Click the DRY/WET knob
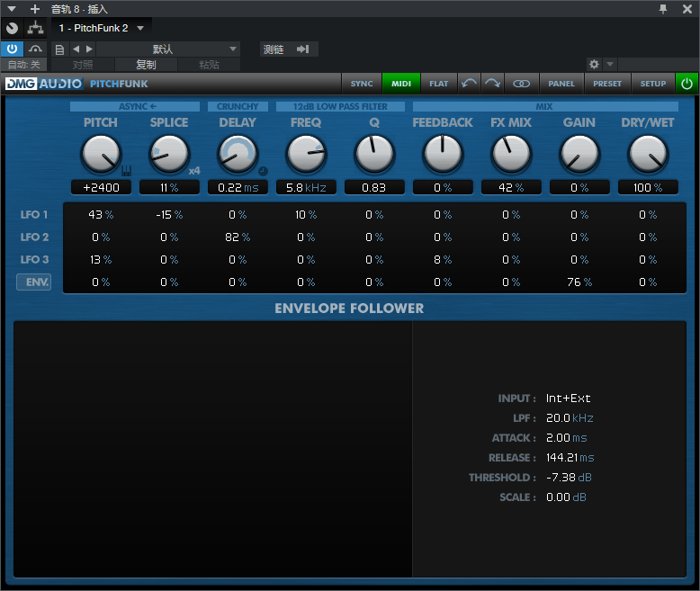Screen dimensions: 700x591 (648, 154)
